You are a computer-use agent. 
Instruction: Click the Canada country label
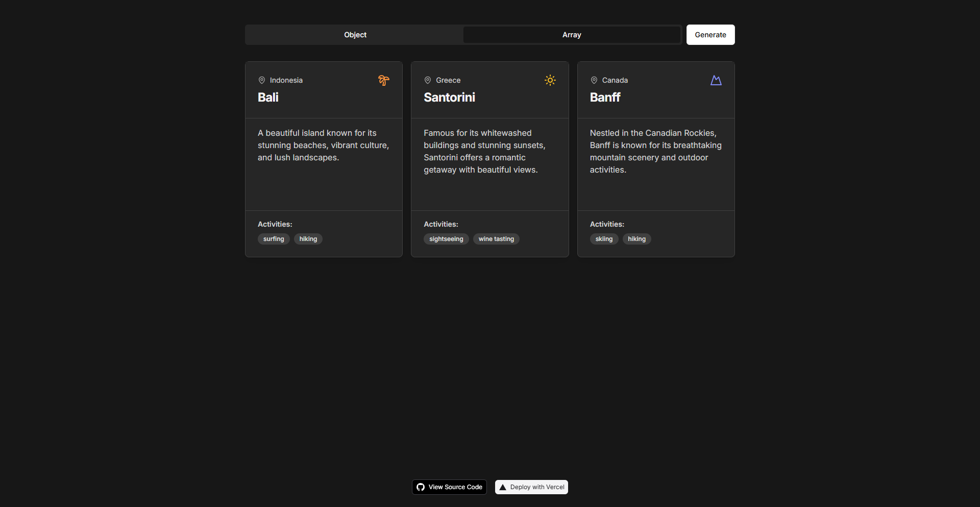pyautogui.click(x=615, y=80)
